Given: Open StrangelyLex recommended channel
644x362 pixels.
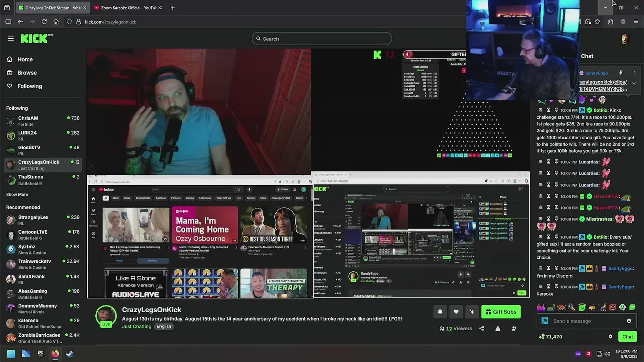Looking at the screenshot, I should (43, 220).
